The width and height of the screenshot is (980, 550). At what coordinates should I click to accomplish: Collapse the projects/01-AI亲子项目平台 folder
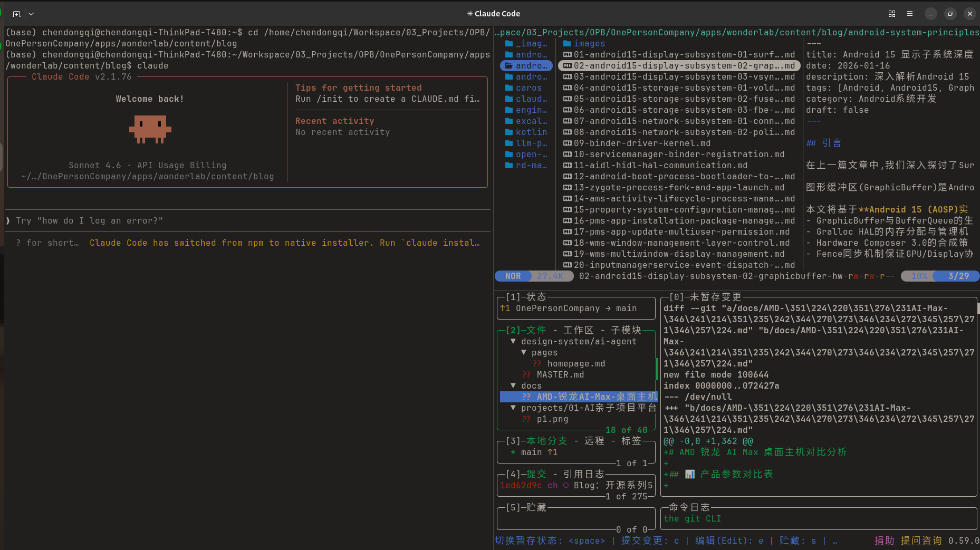pyautogui.click(x=513, y=408)
